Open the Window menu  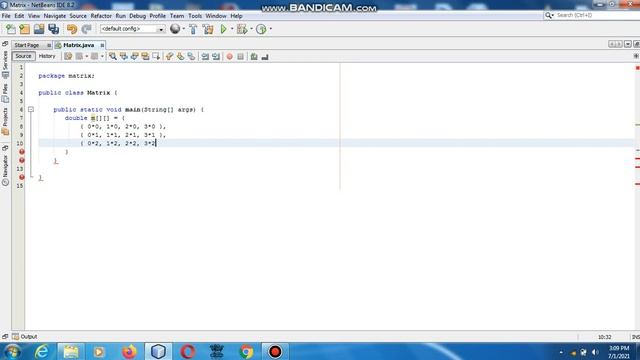pos(216,16)
